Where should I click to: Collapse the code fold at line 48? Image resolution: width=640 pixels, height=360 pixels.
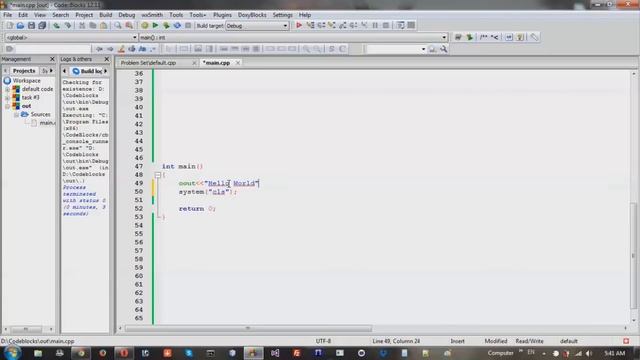[x=158, y=175]
